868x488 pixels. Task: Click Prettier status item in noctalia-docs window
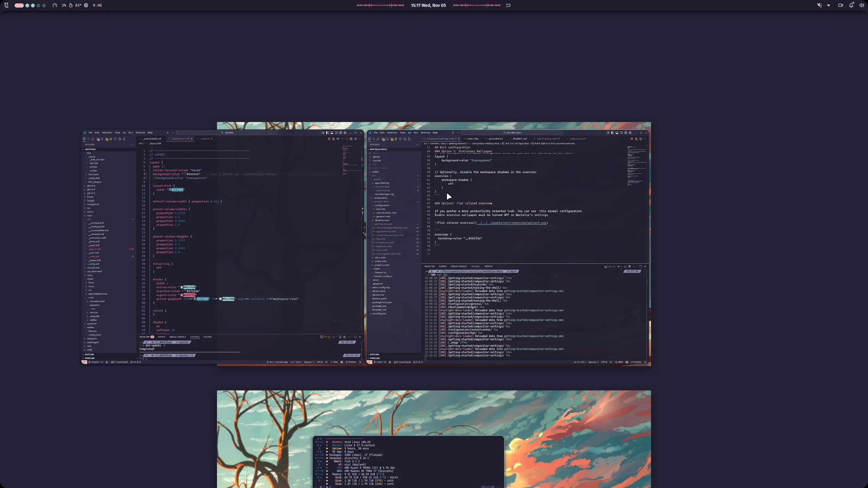[636, 362]
